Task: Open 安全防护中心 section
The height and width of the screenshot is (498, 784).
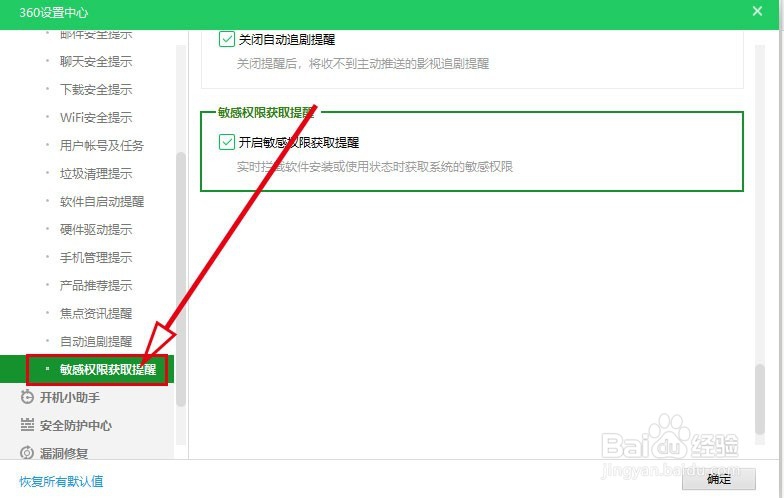Action: pos(76,426)
